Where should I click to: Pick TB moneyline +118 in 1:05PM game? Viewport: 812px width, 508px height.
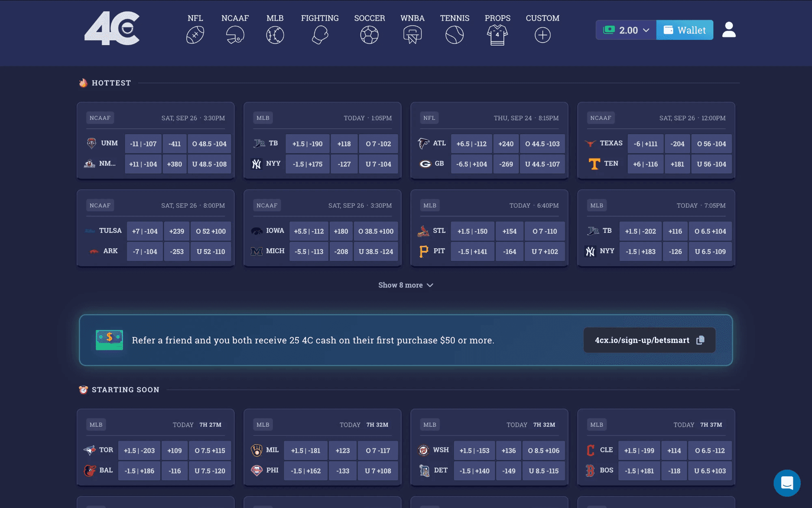[x=344, y=144]
